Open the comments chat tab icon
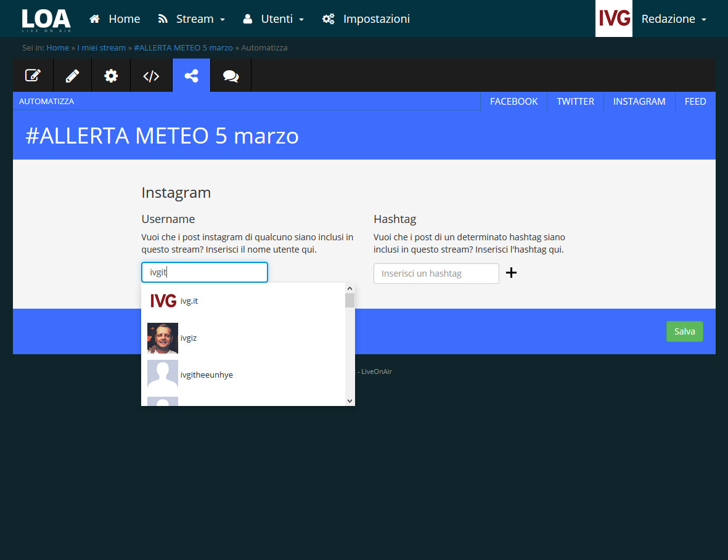The width and height of the screenshot is (728, 560). (231, 76)
